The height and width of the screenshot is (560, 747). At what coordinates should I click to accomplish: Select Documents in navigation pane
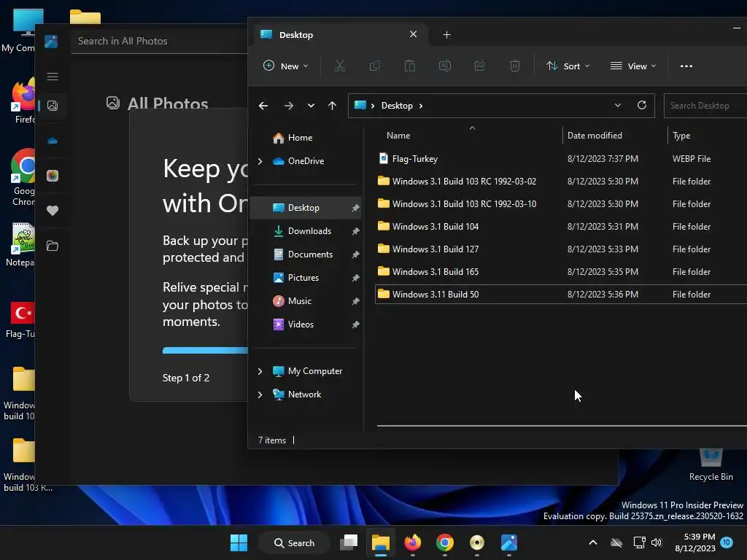(306, 254)
